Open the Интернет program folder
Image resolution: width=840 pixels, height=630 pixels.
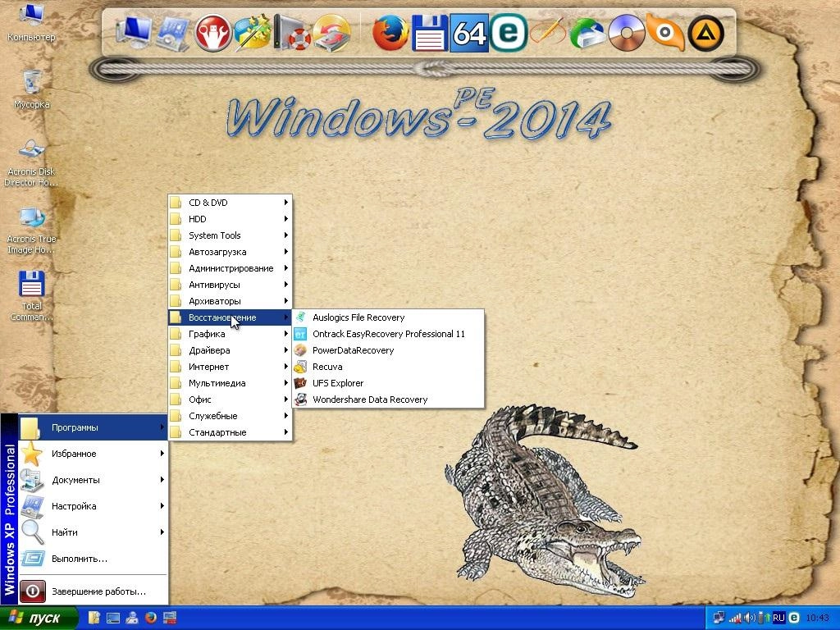pyautogui.click(x=231, y=367)
